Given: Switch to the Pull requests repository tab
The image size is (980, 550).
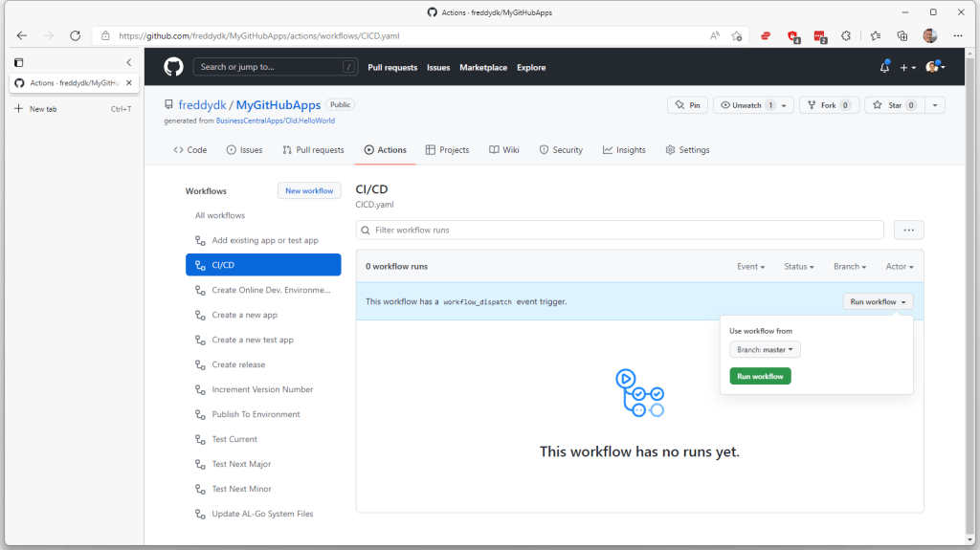Looking at the screenshot, I should [x=313, y=150].
